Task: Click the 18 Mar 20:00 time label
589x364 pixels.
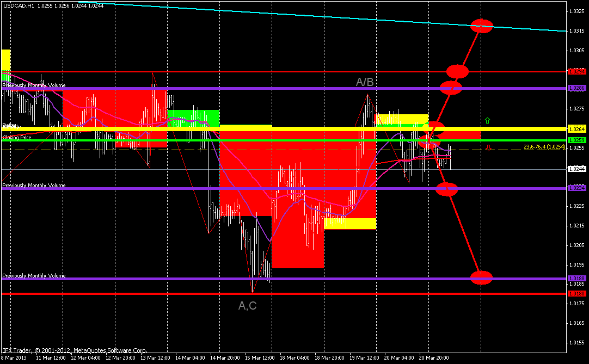Action: point(329,357)
